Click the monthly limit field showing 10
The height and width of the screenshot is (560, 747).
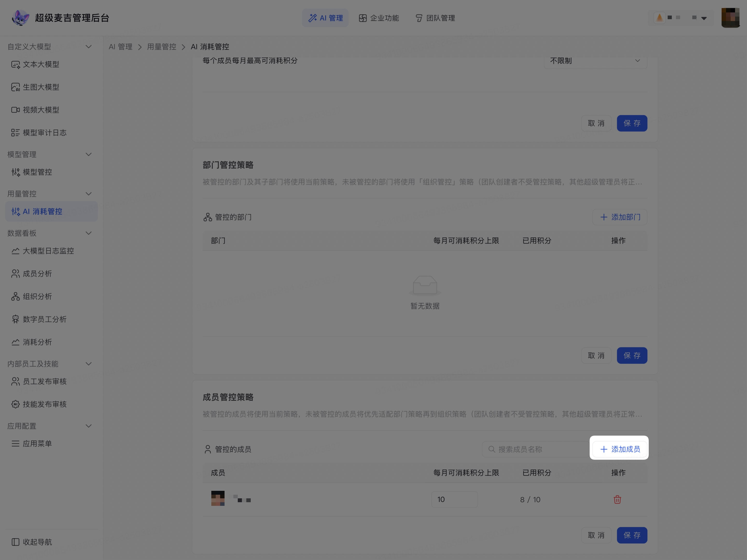454,499
